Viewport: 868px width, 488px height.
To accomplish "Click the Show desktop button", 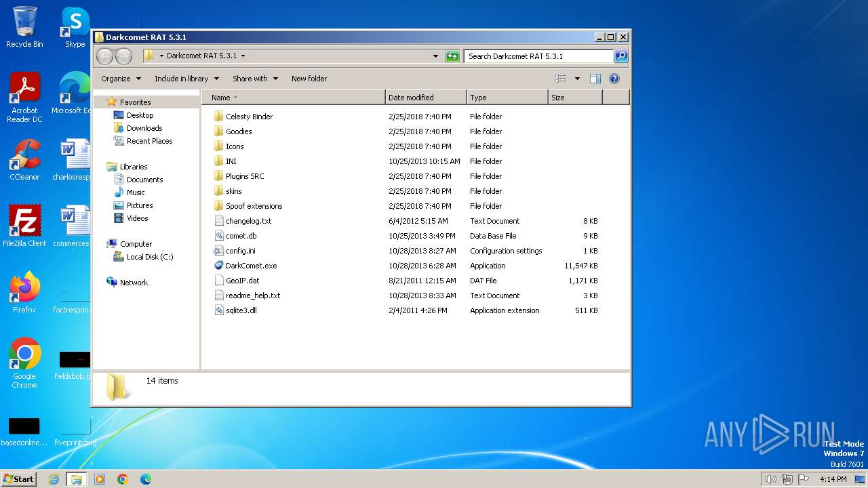I will (861, 479).
